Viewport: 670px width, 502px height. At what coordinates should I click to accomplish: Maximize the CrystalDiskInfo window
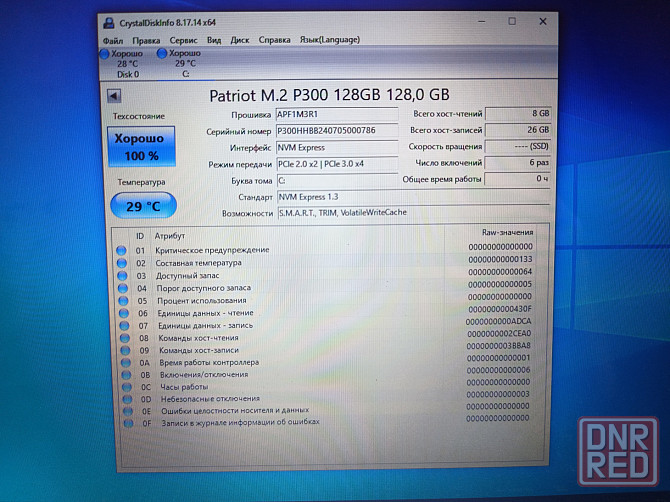pos(512,21)
